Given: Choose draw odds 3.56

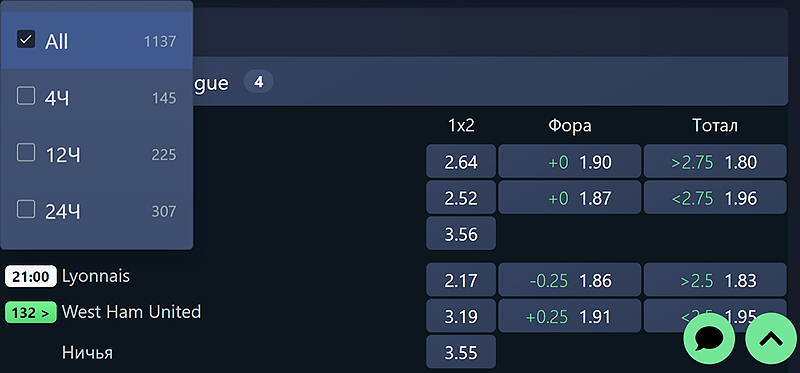Looking at the screenshot, I should 461,234.
